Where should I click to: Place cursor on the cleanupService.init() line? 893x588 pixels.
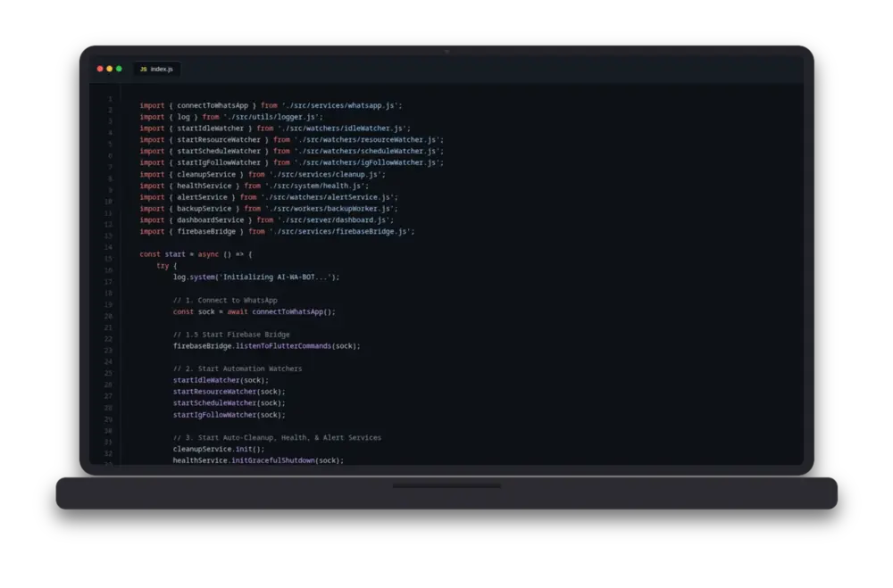click(x=220, y=449)
